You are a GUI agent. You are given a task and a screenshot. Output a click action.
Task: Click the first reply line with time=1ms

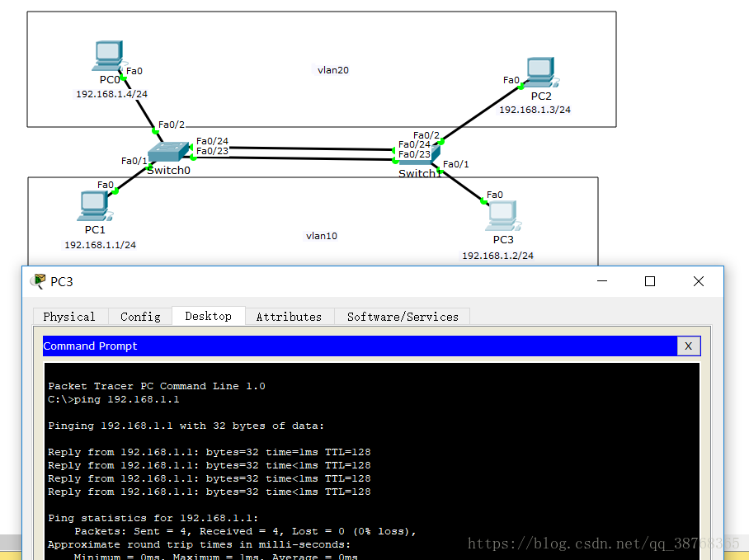(x=210, y=452)
